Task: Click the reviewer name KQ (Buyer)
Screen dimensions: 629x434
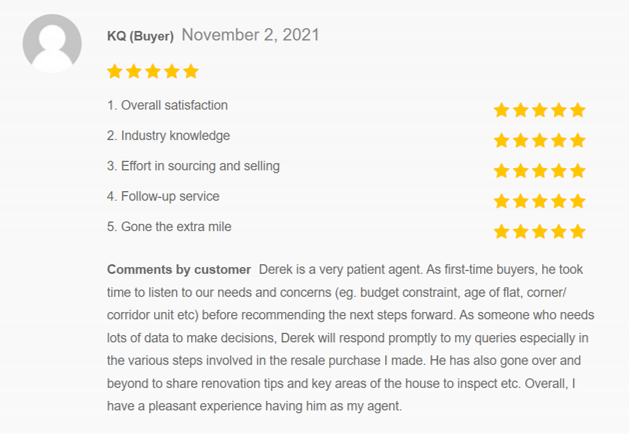Action: point(140,36)
